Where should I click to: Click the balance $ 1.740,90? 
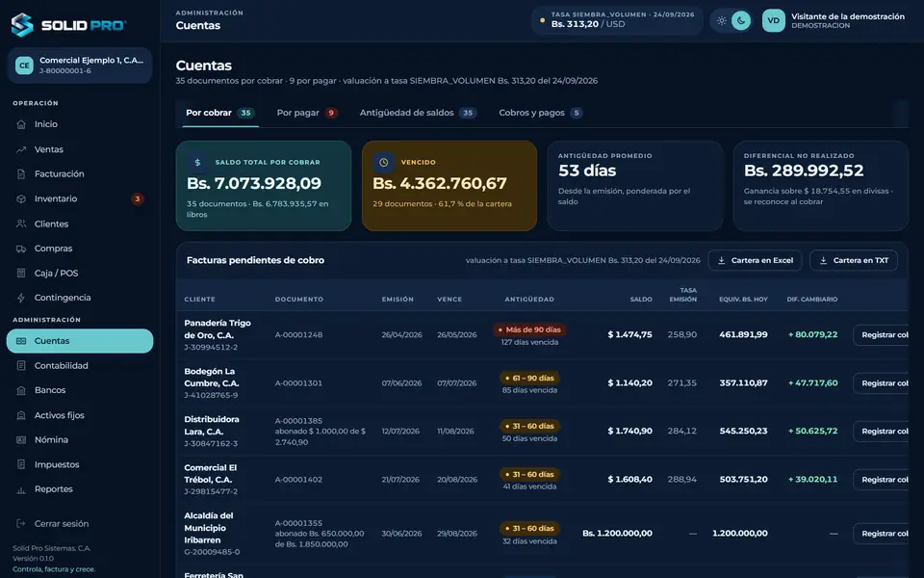pyautogui.click(x=629, y=432)
